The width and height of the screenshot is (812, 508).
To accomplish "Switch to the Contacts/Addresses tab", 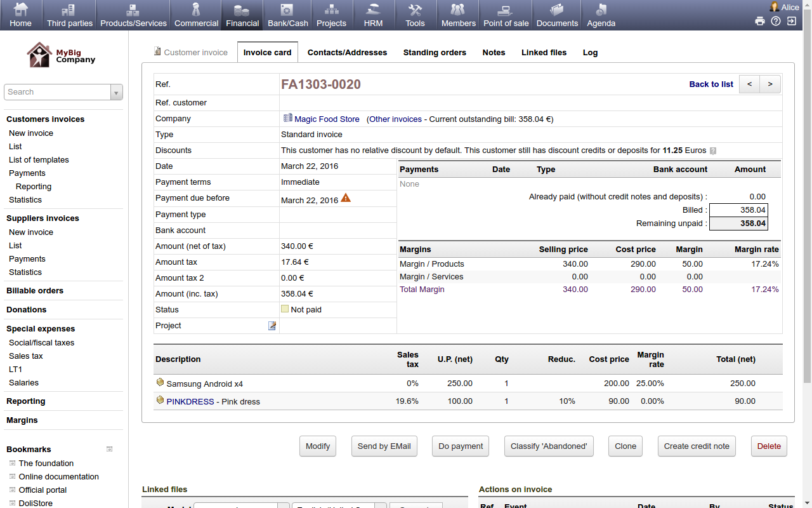I will pyautogui.click(x=347, y=53).
